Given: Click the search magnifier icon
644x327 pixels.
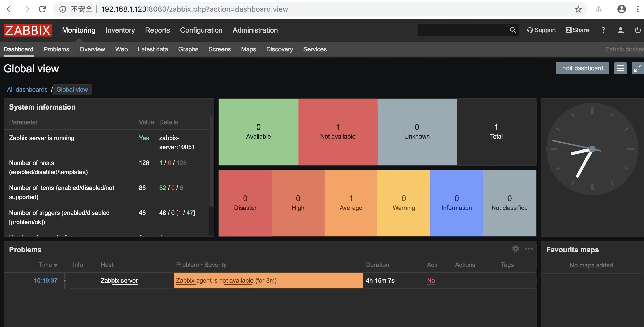Looking at the screenshot, I should click(x=513, y=30).
